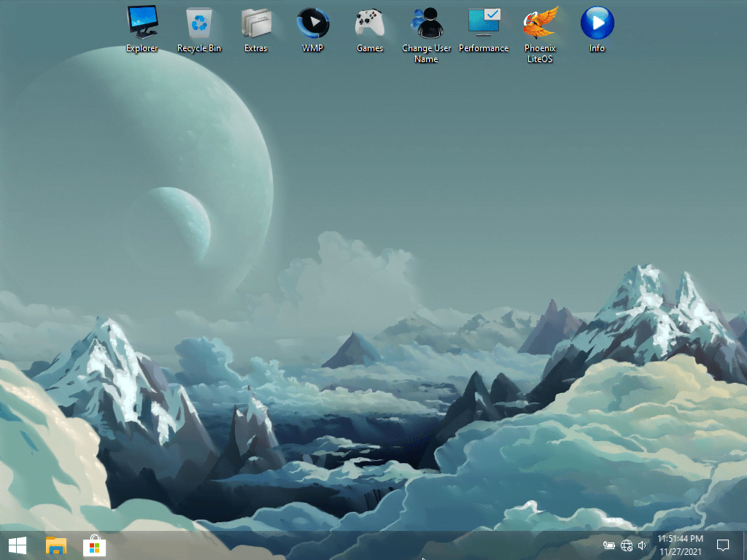Select the Games controller icon
This screenshot has width=747, height=560.
point(370,29)
